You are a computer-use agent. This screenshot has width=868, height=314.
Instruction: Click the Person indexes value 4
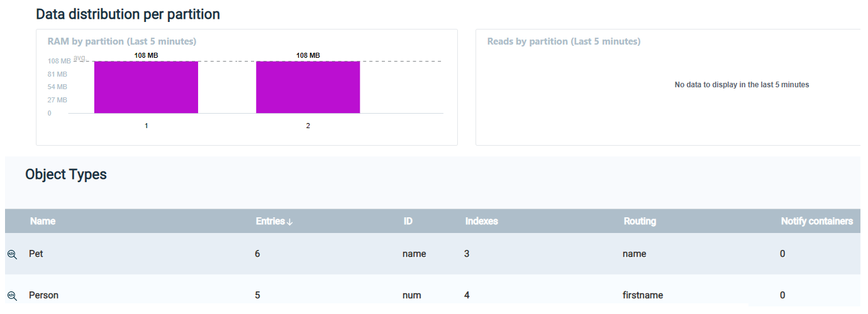[x=467, y=295]
